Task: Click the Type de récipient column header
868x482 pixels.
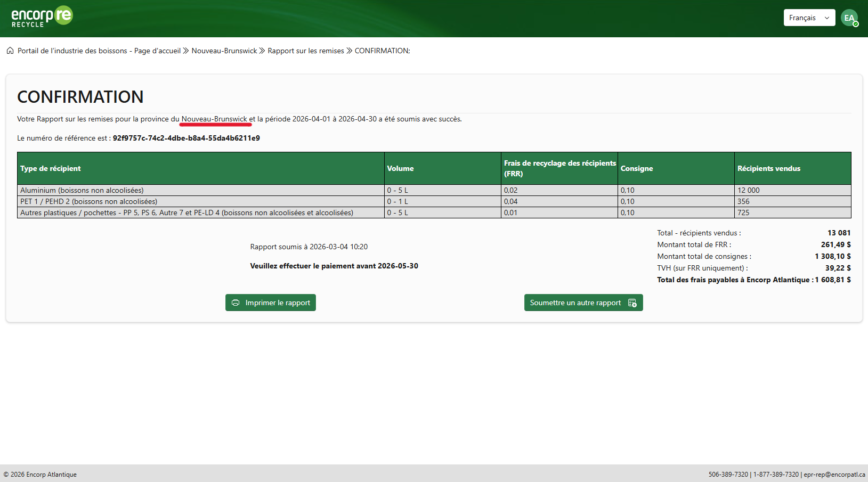Action: (x=51, y=168)
